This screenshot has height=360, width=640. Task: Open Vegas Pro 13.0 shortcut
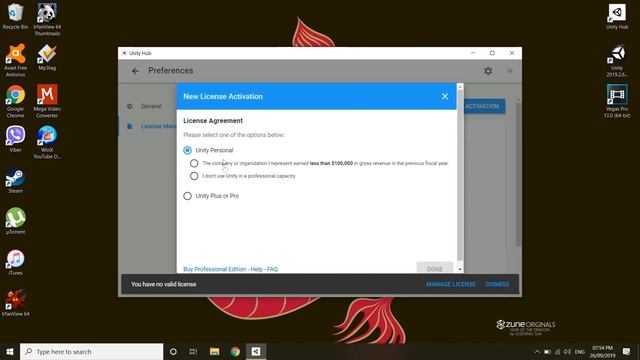pyautogui.click(x=617, y=101)
